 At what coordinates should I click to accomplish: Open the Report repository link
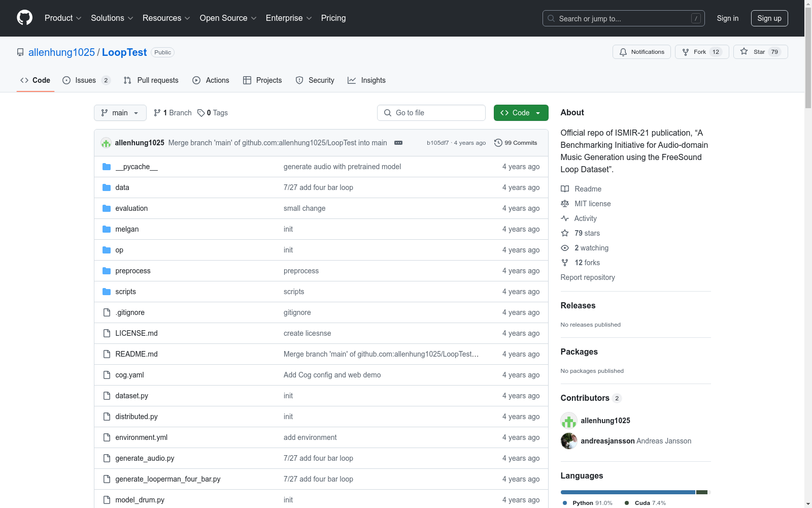coord(588,277)
